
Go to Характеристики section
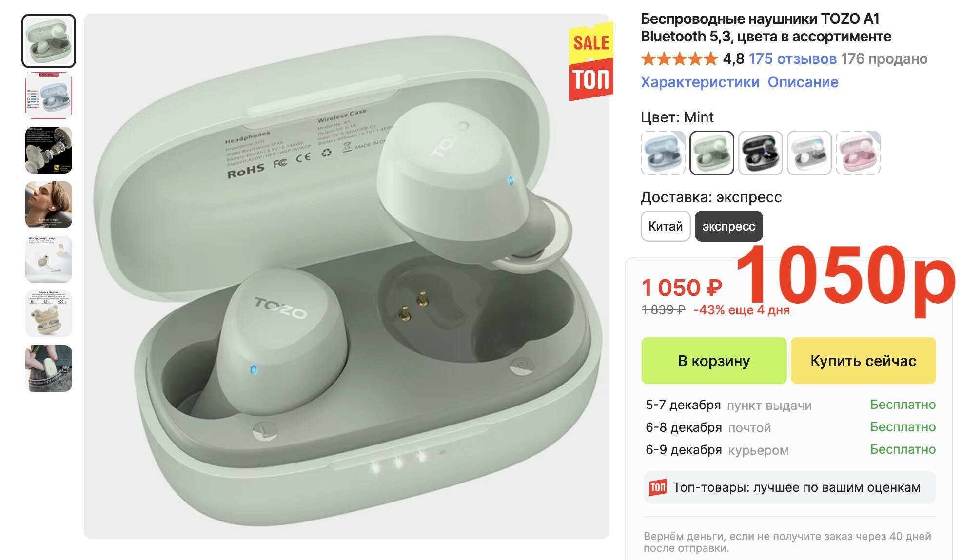pyautogui.click(x=700, y=82)
